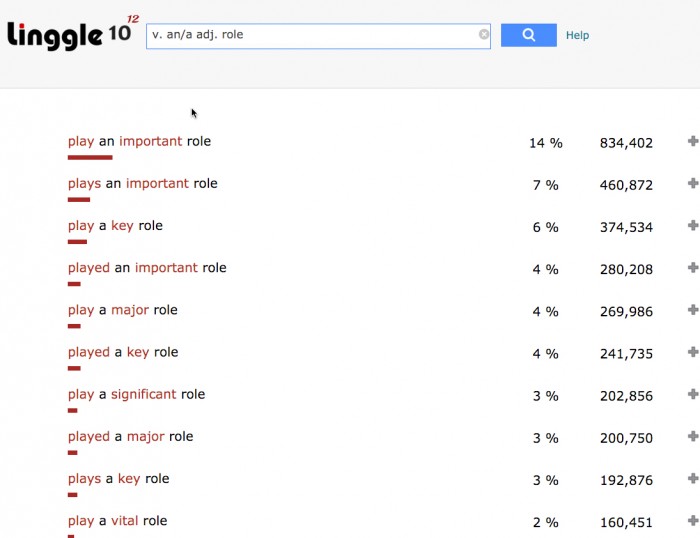Click the Linggle logo

click(x=68, y=33)
